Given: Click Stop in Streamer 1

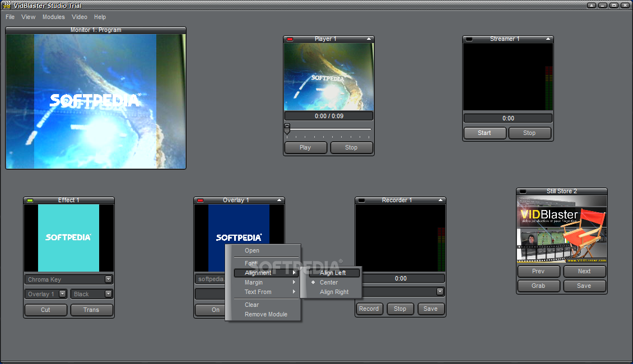Looking at the screenshot, I should [530, 133].
